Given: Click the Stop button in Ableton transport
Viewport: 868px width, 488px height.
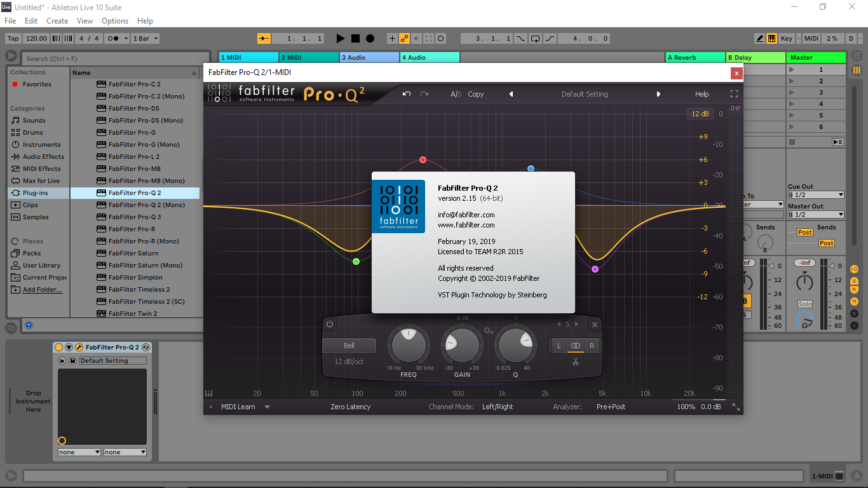Looking at the screenshot, I should pyautogui.click(x=355, y=39).
